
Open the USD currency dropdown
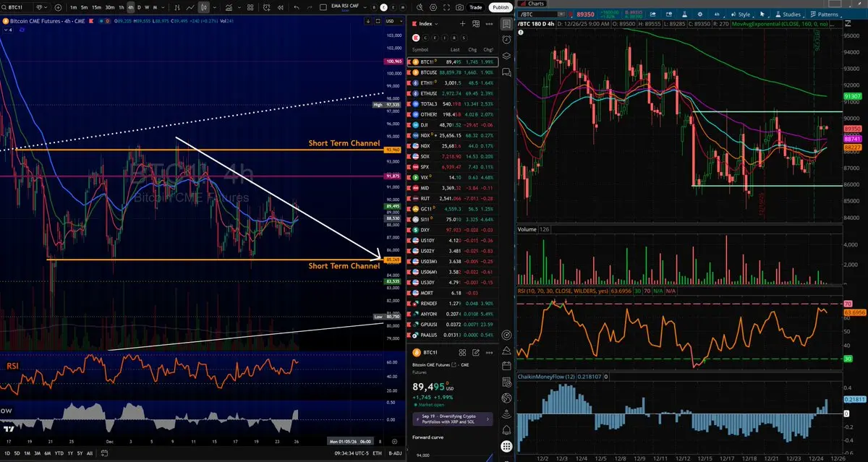395,21
